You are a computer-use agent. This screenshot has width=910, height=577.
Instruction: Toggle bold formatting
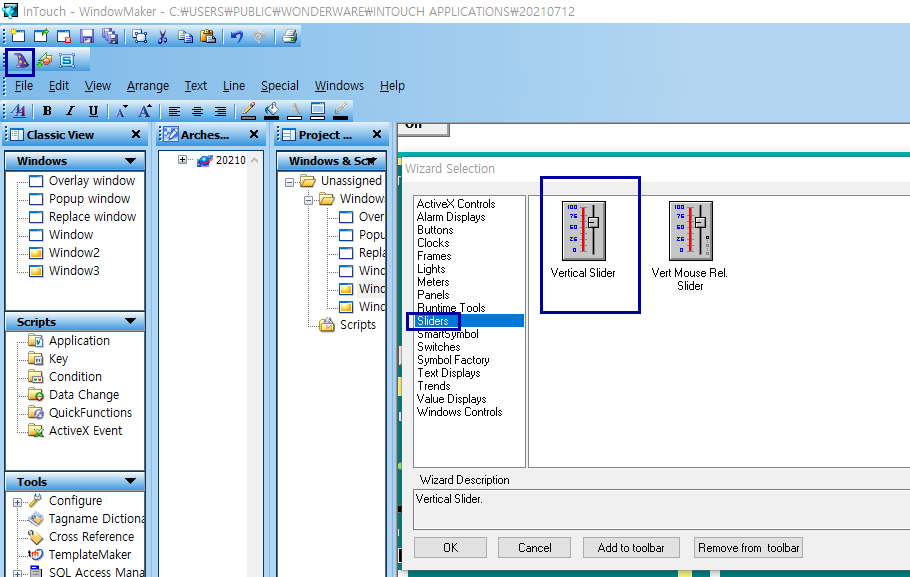pyautogui.click(x=47, y=111)
